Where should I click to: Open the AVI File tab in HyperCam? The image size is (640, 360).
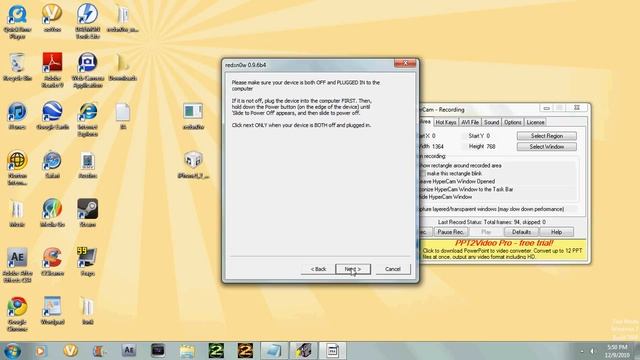pyautogui.click(x=470, y=122)
